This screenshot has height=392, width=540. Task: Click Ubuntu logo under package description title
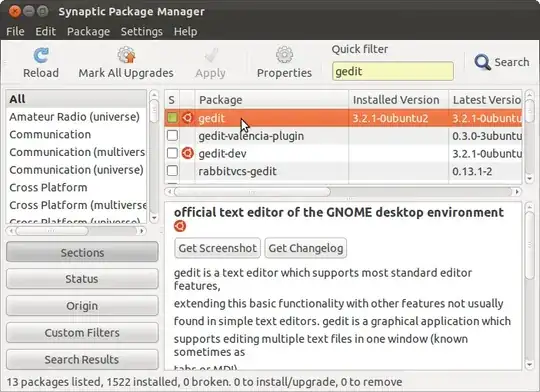pyautogui.click(x=180, y=226)
